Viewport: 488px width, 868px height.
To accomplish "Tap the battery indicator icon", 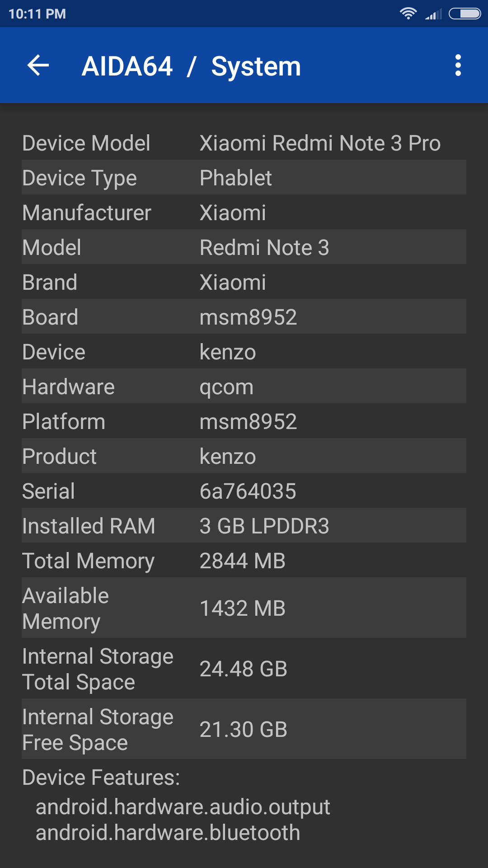I will tap(465, 14).
